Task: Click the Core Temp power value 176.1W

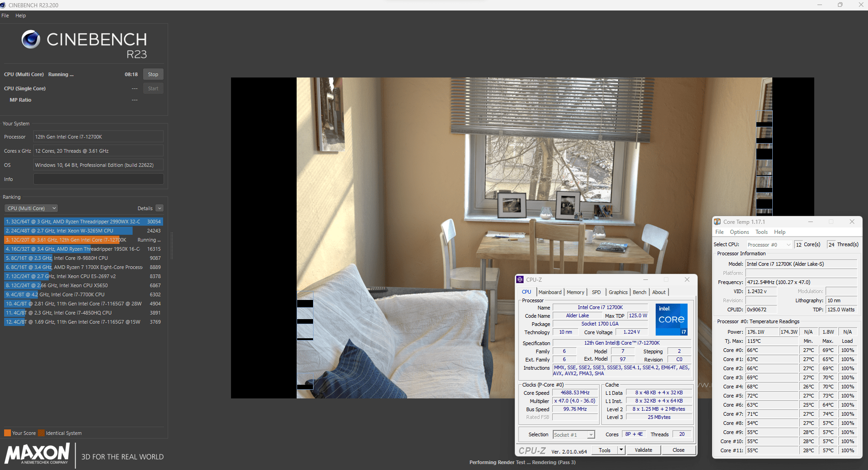Action: [762, 332]
